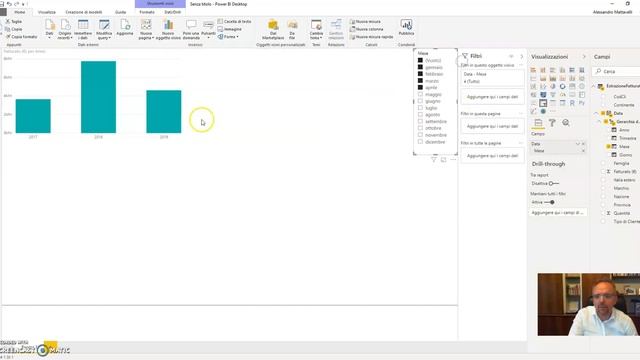Switch to the Home ribbon tab
The image size is (640, 360).
tap(20, 12)
